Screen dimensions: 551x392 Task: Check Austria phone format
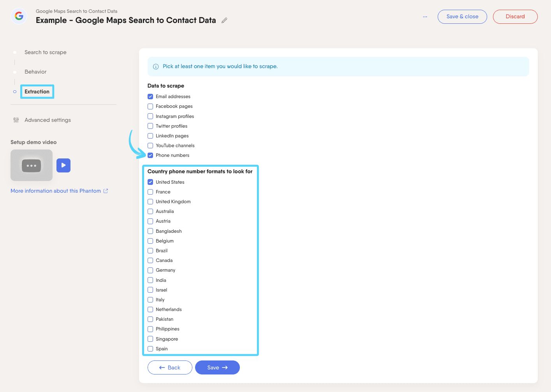(x=150, y=221)
